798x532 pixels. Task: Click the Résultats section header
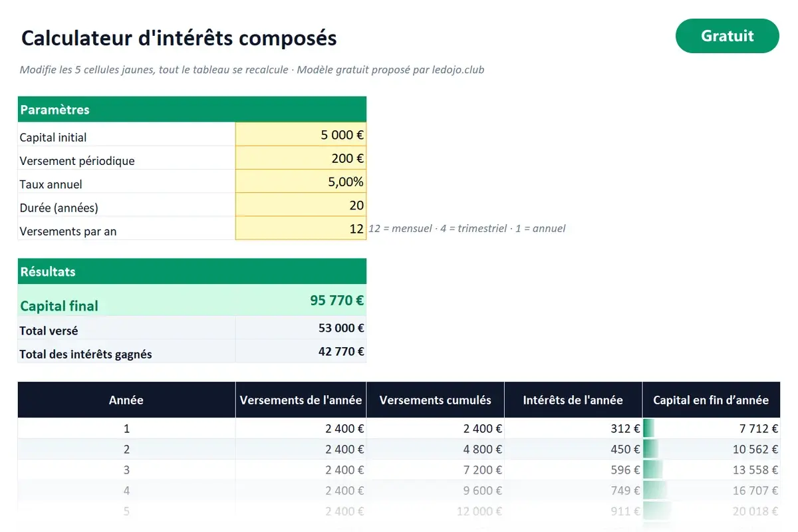(x=192, y=271)
